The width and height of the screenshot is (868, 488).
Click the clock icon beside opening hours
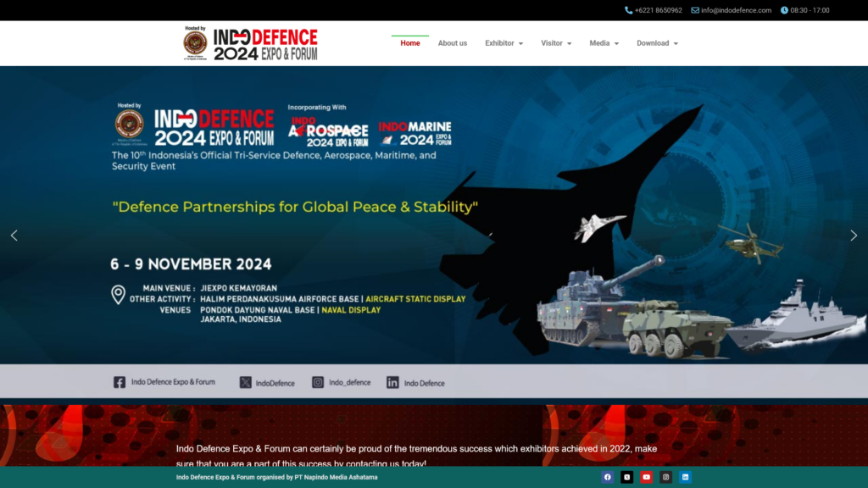pyautogui.click(x=784, y=10)
